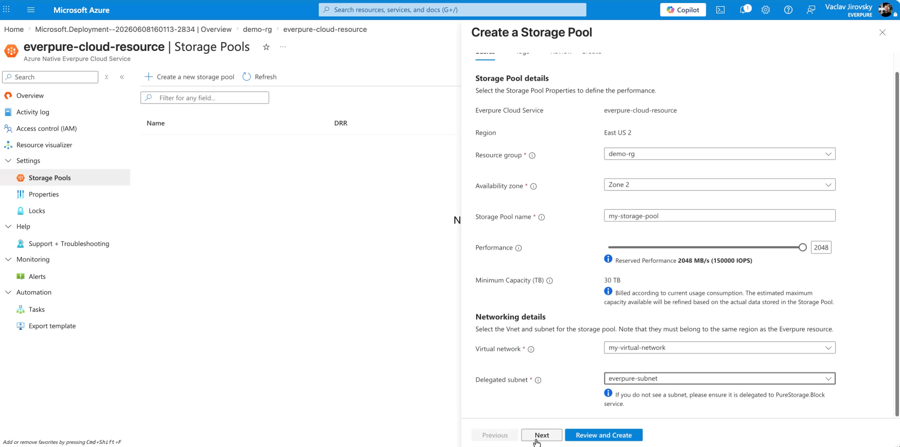The image size is (900, 447).
Task: Click the Storage Pool name field
Action: coord(720,216)
